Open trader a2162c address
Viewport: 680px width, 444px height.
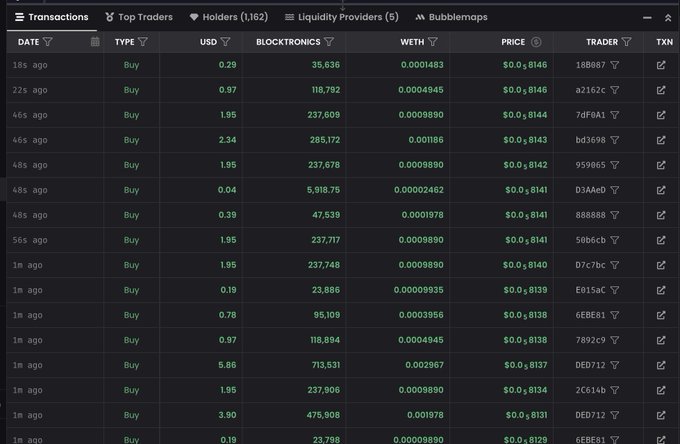coord(590,90)
